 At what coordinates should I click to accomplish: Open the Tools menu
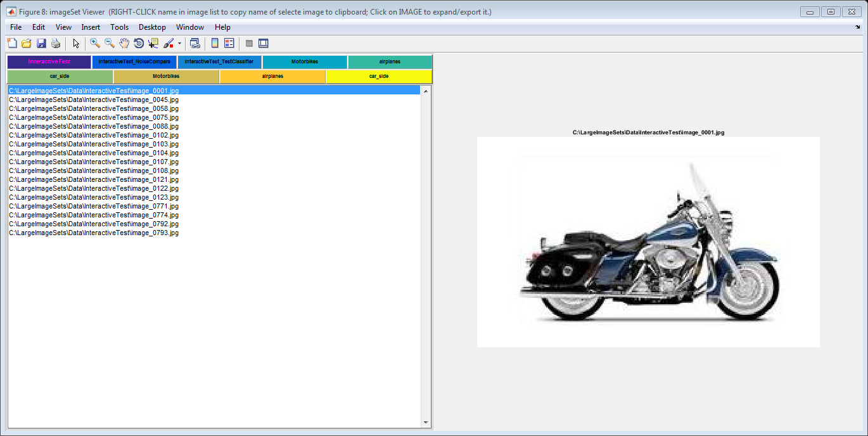[x=119, y=27]
